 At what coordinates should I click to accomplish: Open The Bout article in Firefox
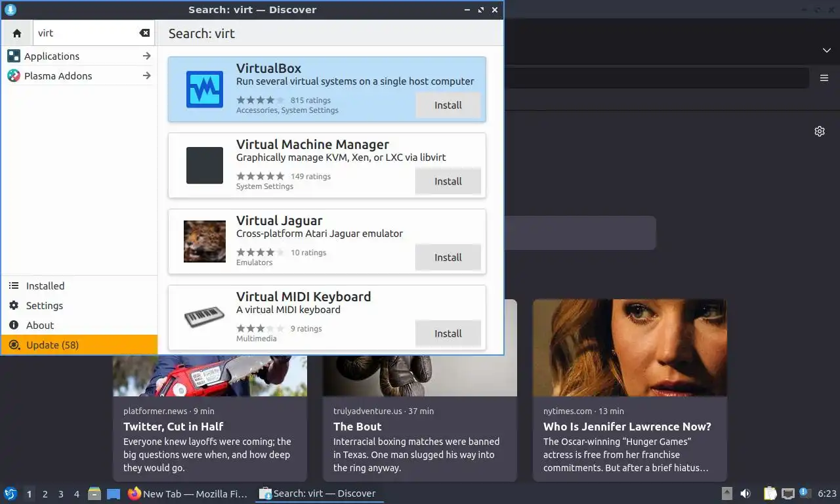coord(357,427)
